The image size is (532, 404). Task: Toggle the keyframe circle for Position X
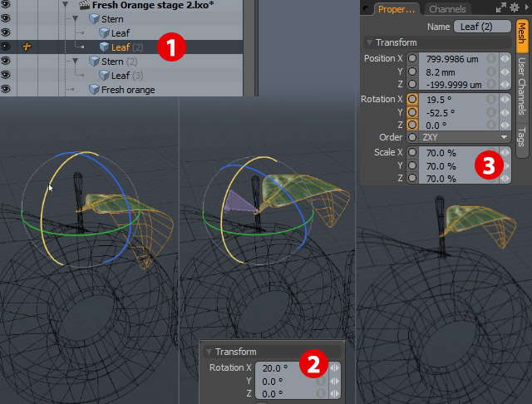[412, 58]
